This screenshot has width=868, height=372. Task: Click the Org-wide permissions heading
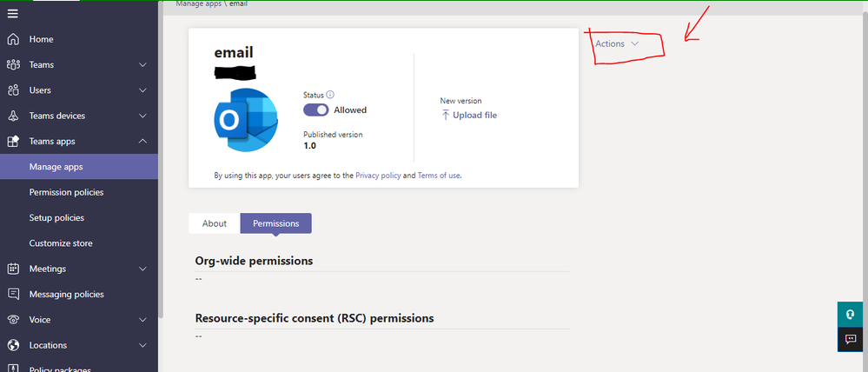(254, 261)
